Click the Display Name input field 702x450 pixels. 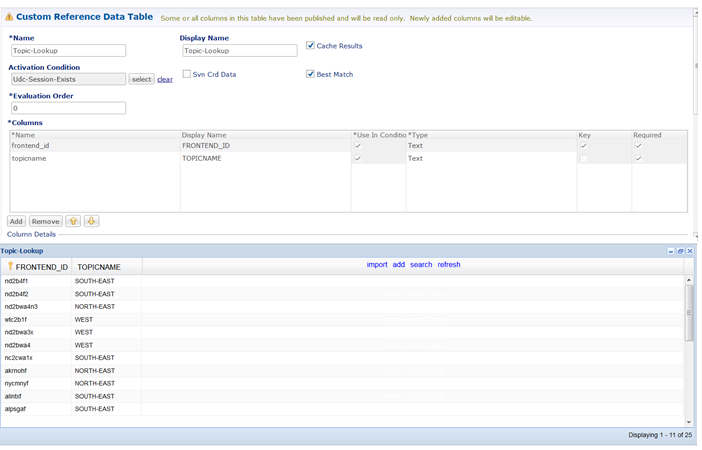[x=240, y=51]
